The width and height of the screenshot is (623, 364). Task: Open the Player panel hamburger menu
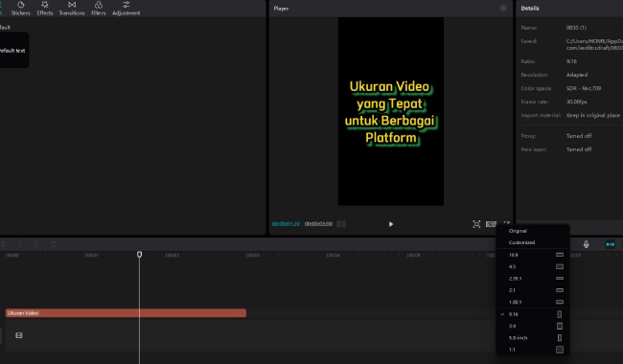pyautogui.click(x=503, y=8)
